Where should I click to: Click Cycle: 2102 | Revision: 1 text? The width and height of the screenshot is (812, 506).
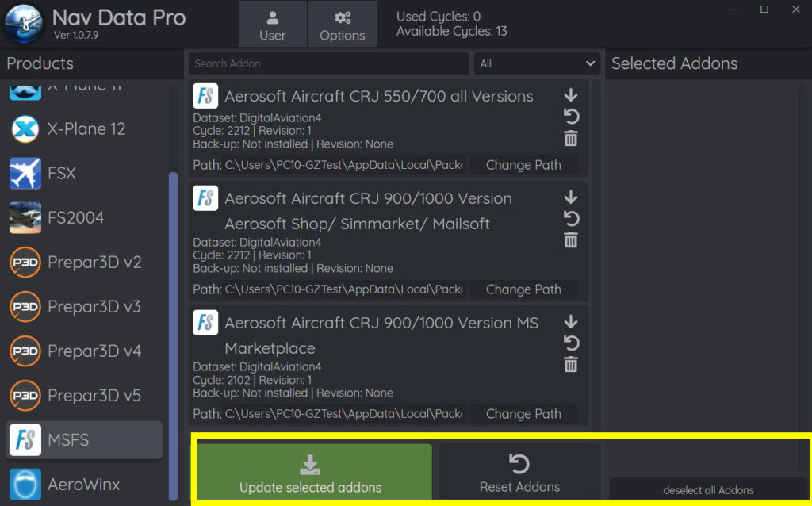(x=253, y=380)
